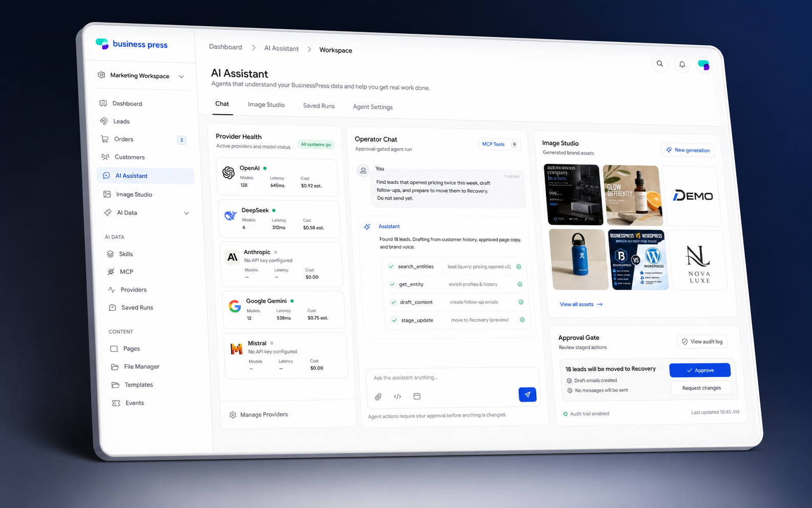Click DeepSeek latency 312ms value
This screenshot has width=812, height=508.
[279, 227]
